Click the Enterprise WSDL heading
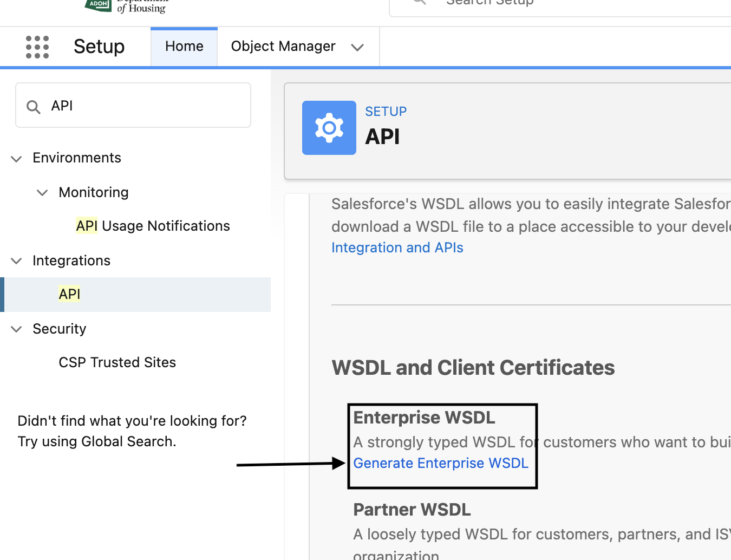Viewport: 731px width, 560px height. (x=424, y=418)
